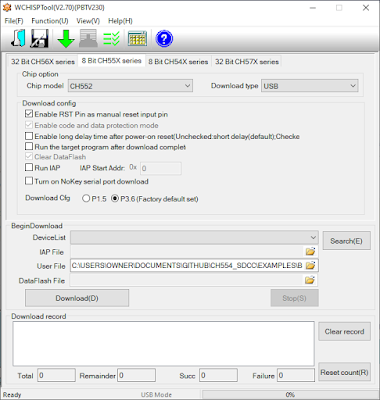
Task: Browse for IAP File folder icon
Action: tap(310, 252)
